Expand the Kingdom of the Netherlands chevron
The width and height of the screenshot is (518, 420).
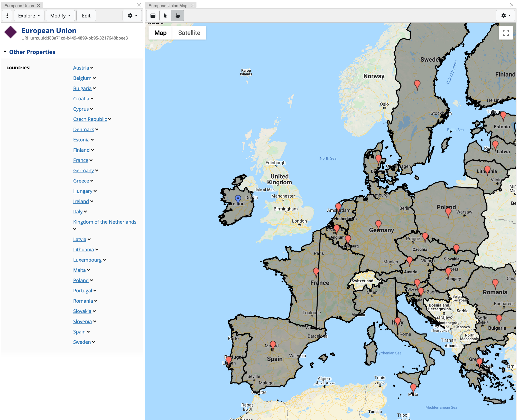(x=75, y=229)
